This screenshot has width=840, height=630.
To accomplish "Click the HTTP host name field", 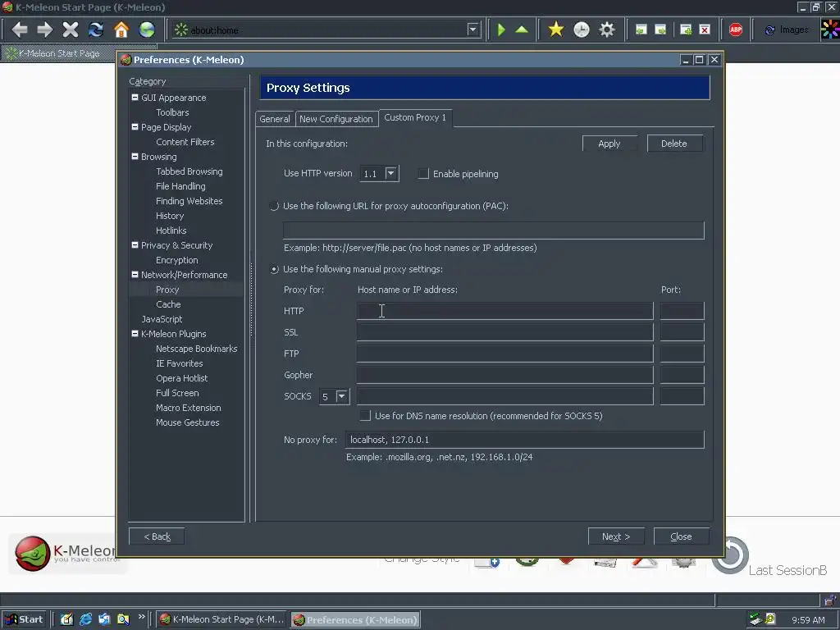I will 504,311.
